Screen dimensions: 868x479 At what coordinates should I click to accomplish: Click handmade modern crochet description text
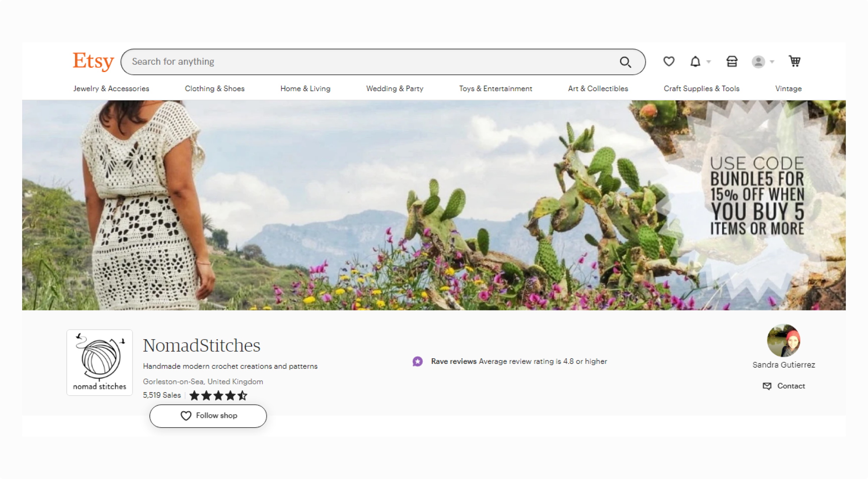[x=230, y=367]
